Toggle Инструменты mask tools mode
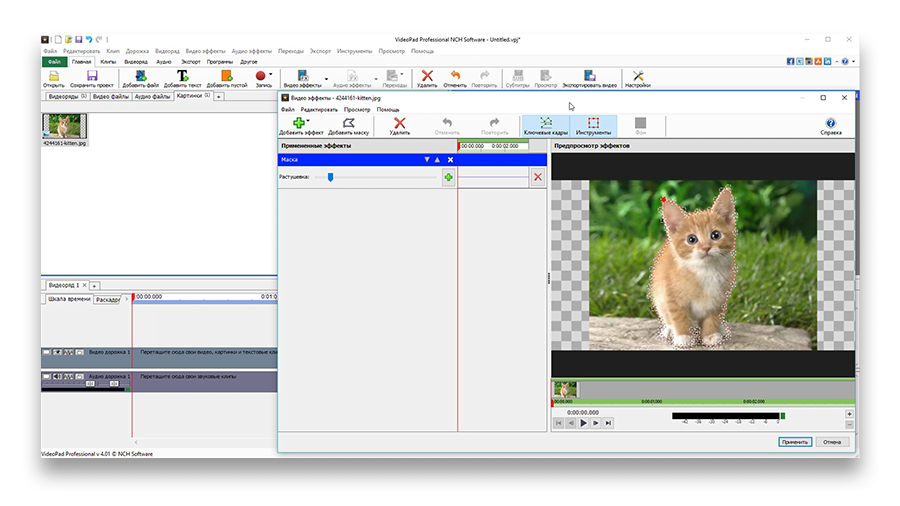The image size is (900, 506). click(593, 126)
